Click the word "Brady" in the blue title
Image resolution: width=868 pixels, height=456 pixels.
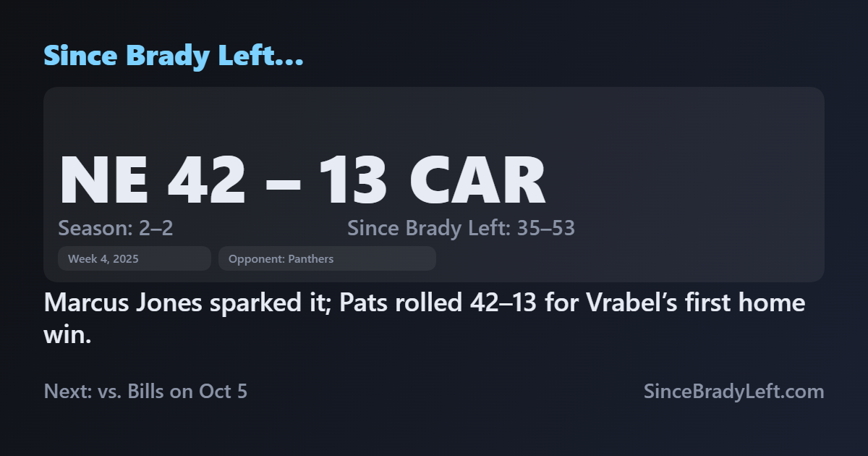[x=156, y=56]
